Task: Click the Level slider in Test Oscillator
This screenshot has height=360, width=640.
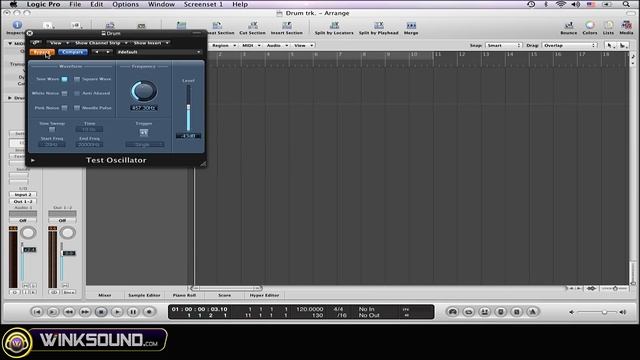Action: click(x=188, y=108)
